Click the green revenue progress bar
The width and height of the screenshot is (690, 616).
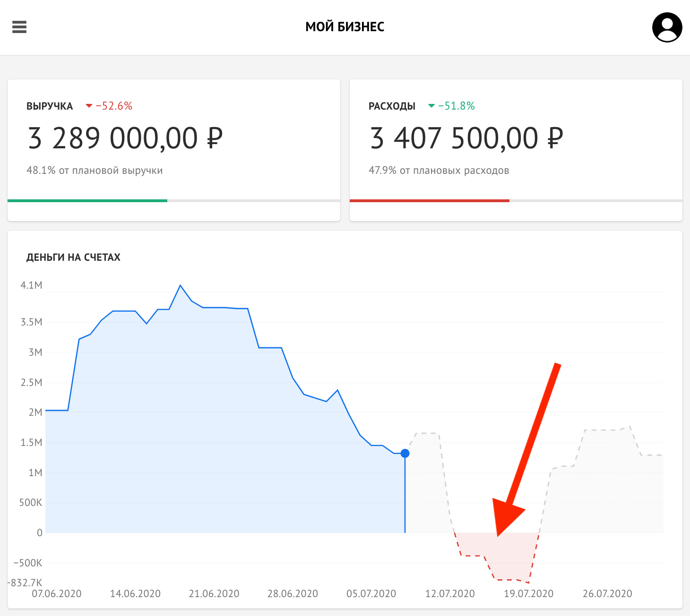coord(87,201)
